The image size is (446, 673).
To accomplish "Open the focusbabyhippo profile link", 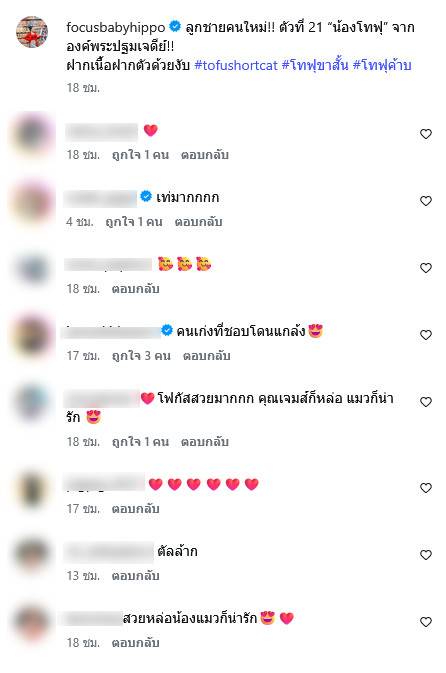I will [x=115, y=27].
